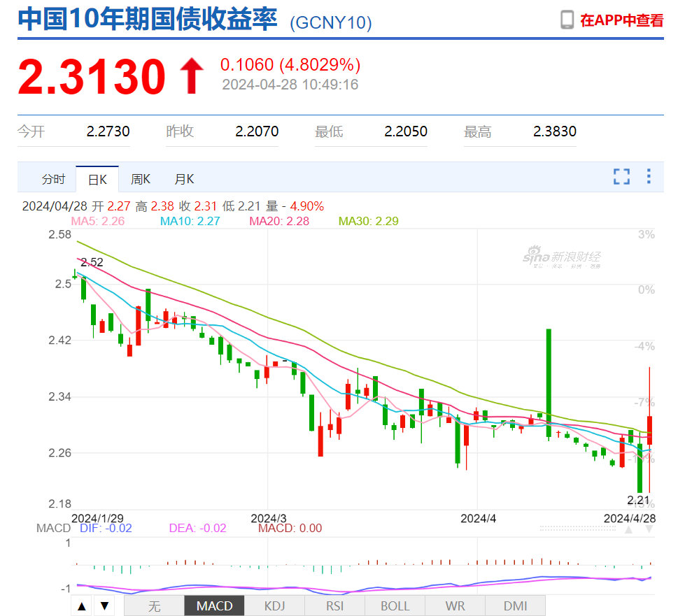Click the timestamp 2024-04-28 10:49:16
The image size is (685, 616).
point(290,85)
